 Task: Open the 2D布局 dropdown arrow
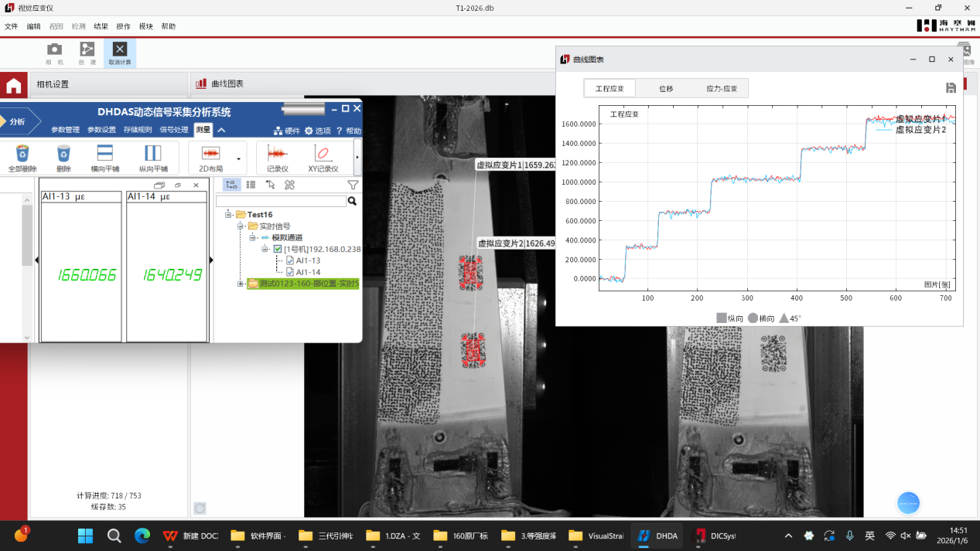238,158
